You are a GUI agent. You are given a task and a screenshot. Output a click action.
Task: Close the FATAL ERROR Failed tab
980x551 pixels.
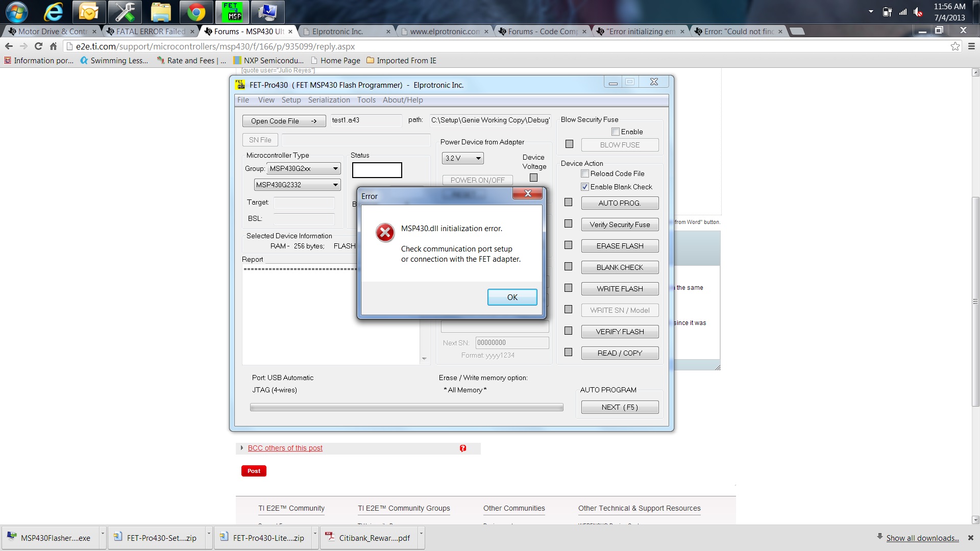pyautogui.click(x=192, y=32)
